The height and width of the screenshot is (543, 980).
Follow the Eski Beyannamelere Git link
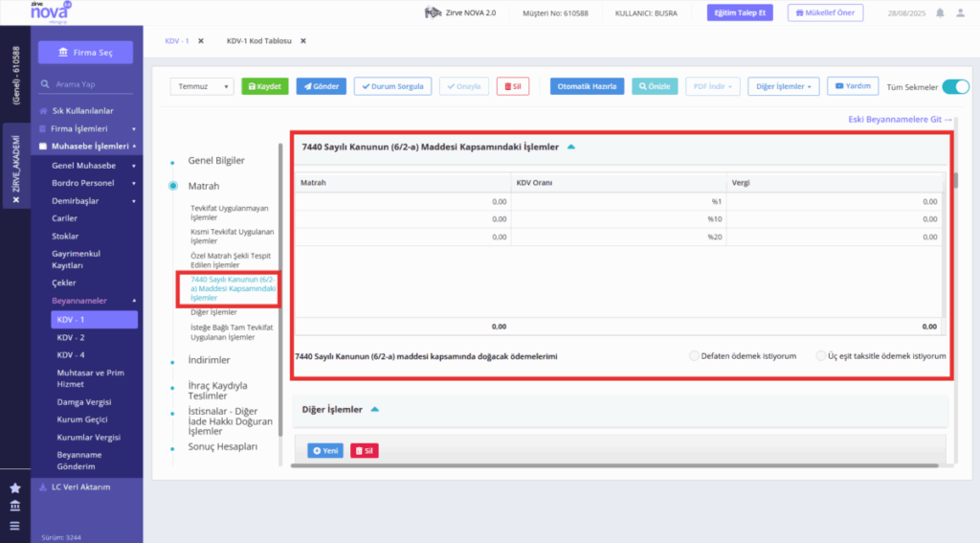click(x=900, y=120)
